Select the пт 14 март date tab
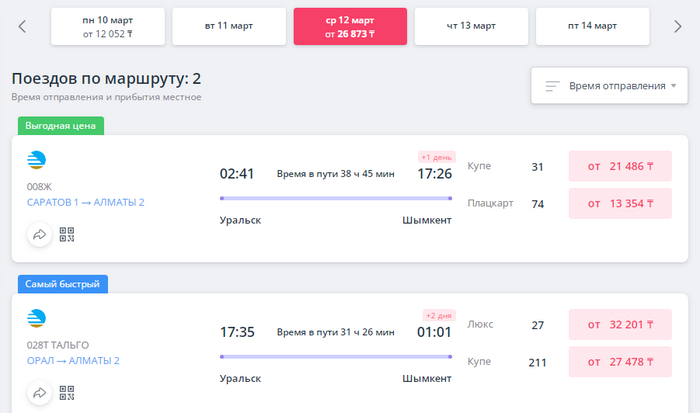Screen dimensions: 700x413 point(592,26)
